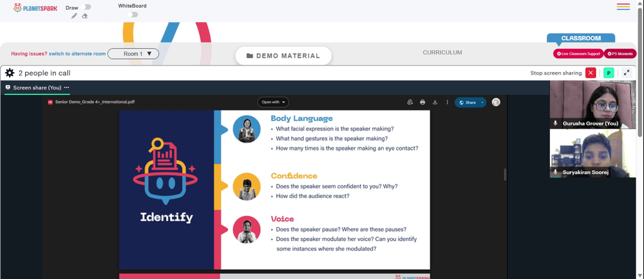
Task: Expand the Open with dropdown
Action: pyautogui.click(x=273, y=102)
